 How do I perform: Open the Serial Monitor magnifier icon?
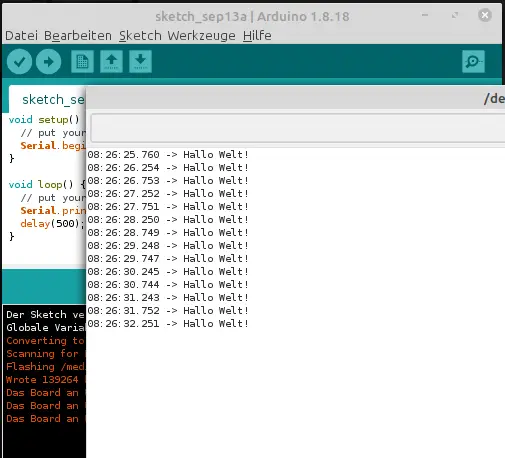473,62
